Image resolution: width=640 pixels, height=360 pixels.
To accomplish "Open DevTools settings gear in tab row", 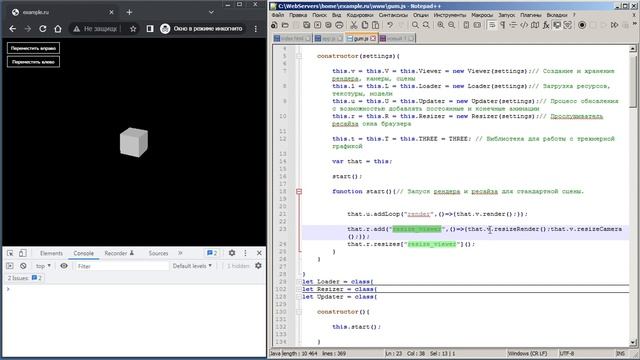I will (232, 253).
